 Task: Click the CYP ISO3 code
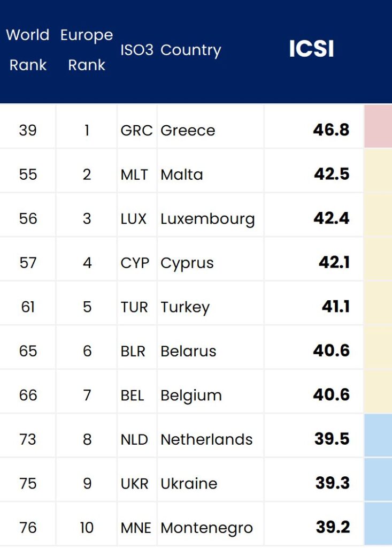coord(135,263)
